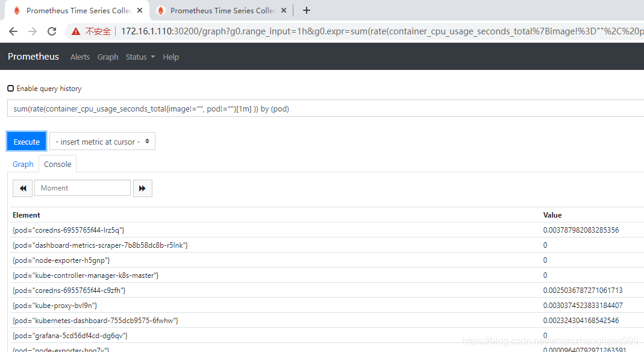Open the Graph nav link
Screen dimensions: 644x352
[108, 57]
